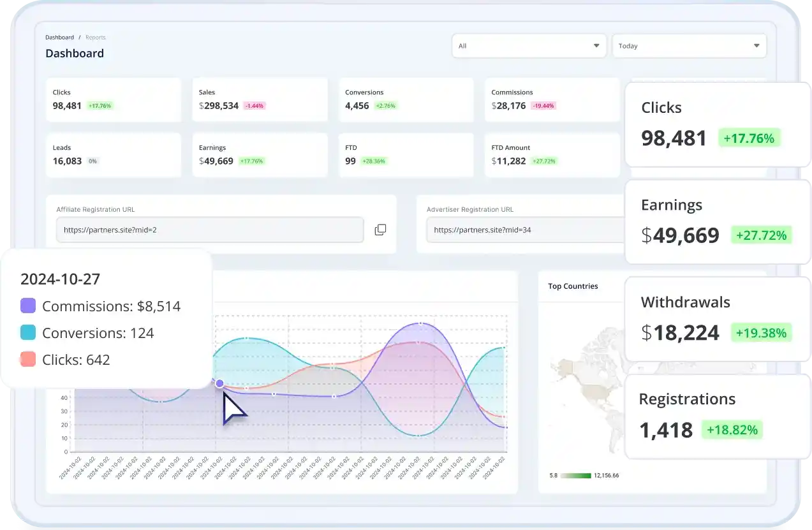The width and height of the screenshot is (812, 530).
Task: Go to the Reports breadcrumb
Action: 96,38
